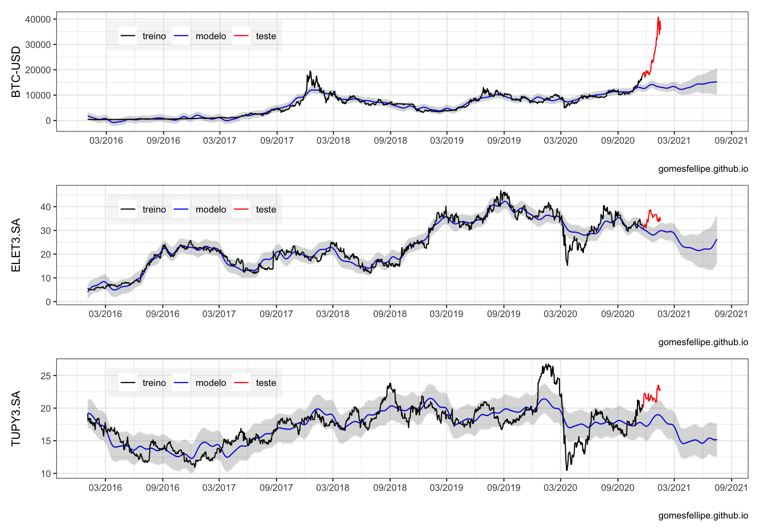The image size is (760, 532).
Task: Click the teste legend label in TUPY3.SA chart
Action: point(266,383)
